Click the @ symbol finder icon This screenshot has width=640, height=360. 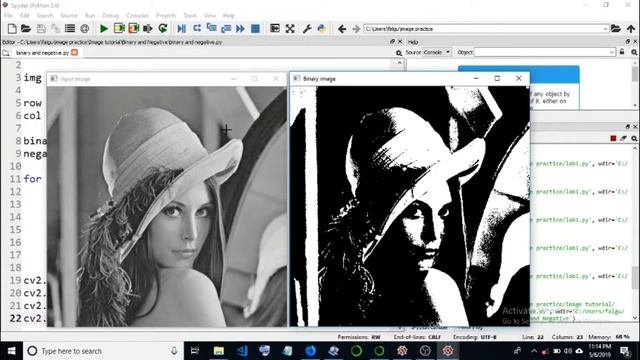pyautogui.click(x=84, y=29)
